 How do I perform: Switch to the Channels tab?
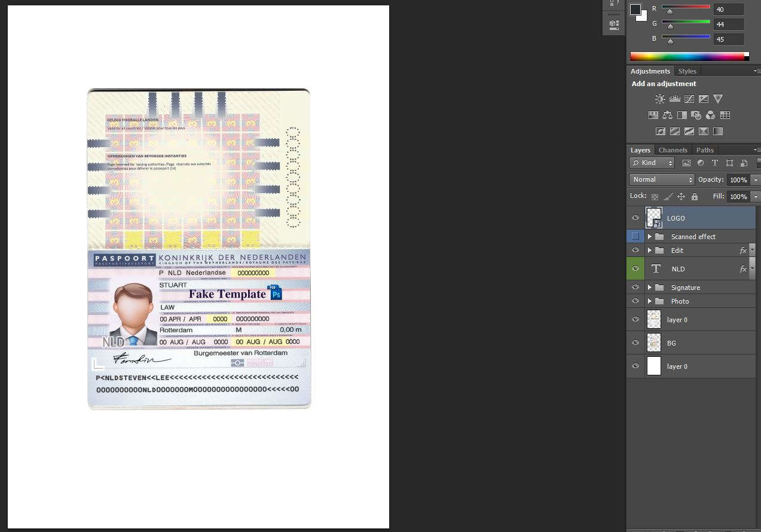(673, 150)
